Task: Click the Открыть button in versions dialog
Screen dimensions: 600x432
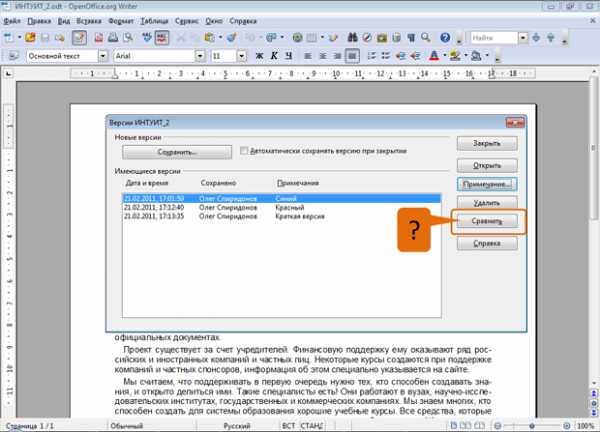Action: 487,166
